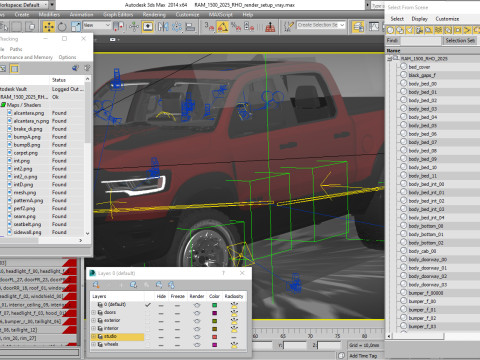Image resolution: width=480 pixels, height=360 pixels.
Task: Collapse RAM_1500_RHD_2025 scene tree root
Action: [389, 59]
